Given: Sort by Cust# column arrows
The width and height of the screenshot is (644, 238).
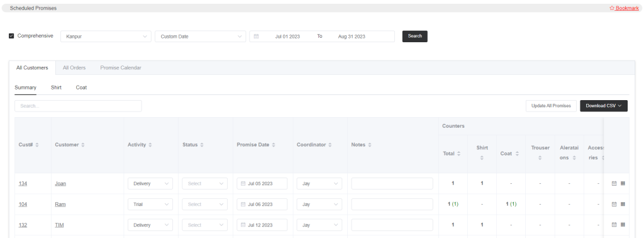Looking at the screenshot, I should click(37, 145).
